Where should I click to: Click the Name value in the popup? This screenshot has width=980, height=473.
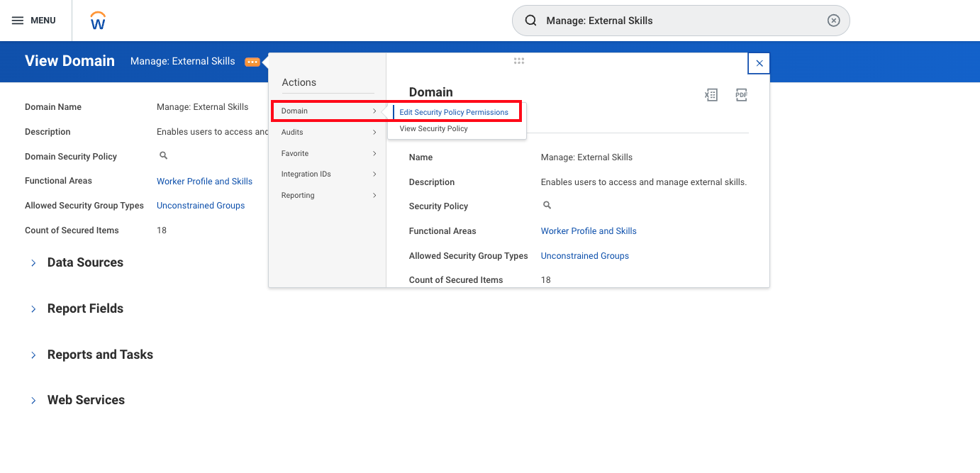[x=586, y=157]
